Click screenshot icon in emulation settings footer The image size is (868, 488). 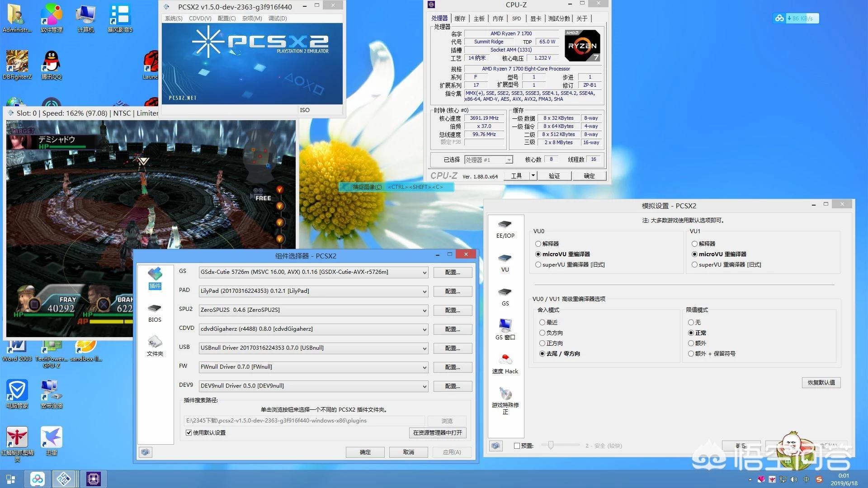[x=496, y=446]
